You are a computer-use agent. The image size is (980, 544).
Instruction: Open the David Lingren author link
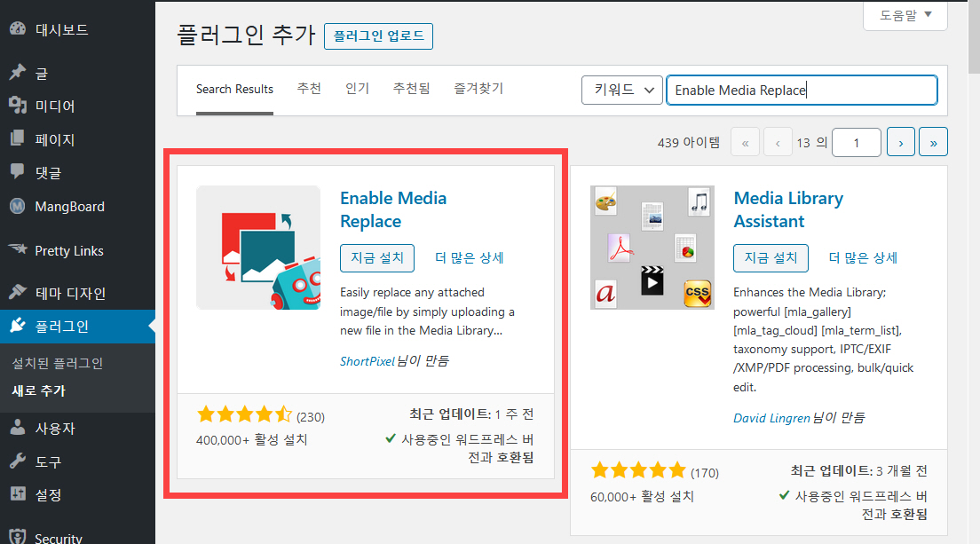point(771,418)
